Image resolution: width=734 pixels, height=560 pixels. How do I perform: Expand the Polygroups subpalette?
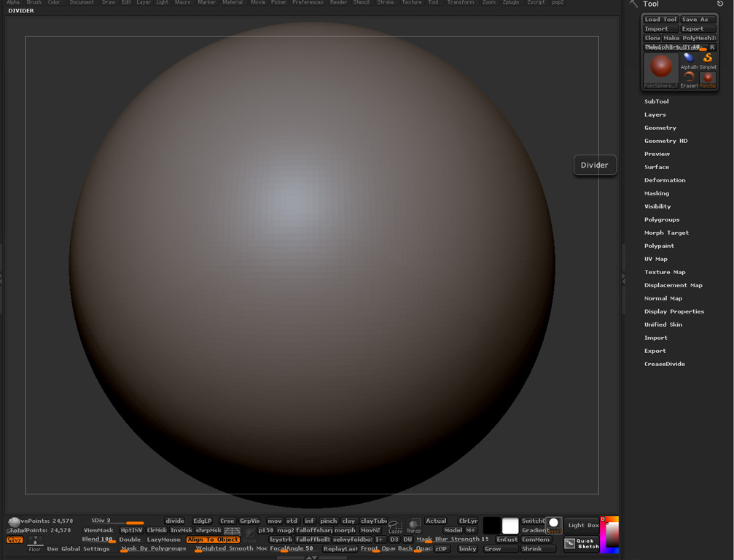click(x=662, y=219)
